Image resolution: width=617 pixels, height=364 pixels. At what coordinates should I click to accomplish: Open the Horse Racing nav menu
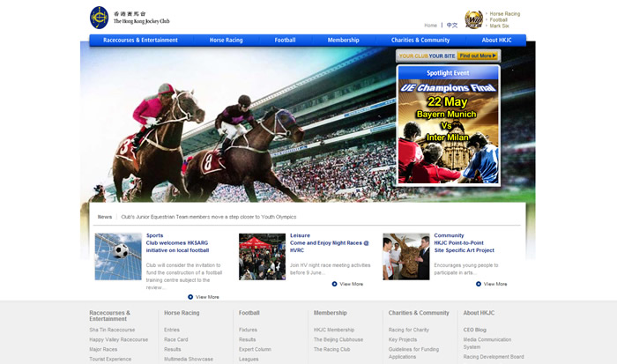227,41
